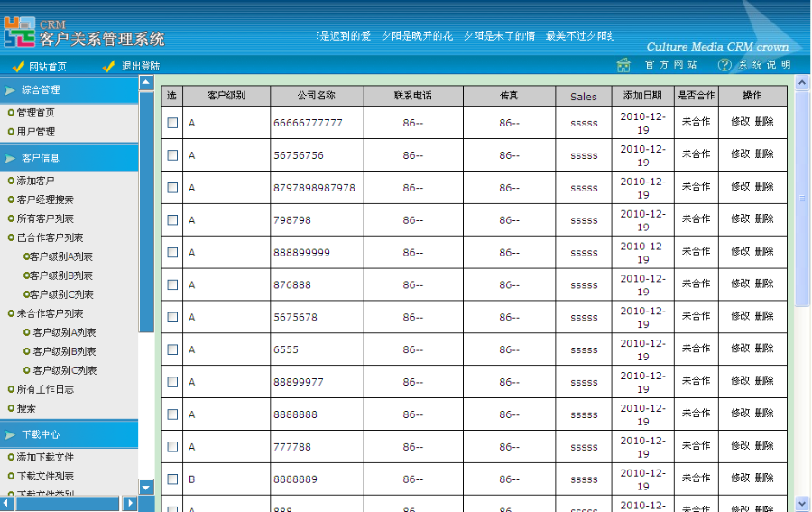The width and height of the screenshot is (812, 512).
Task: Click sidebar scrollbar up arrow
Action: [x=146, y=82]
